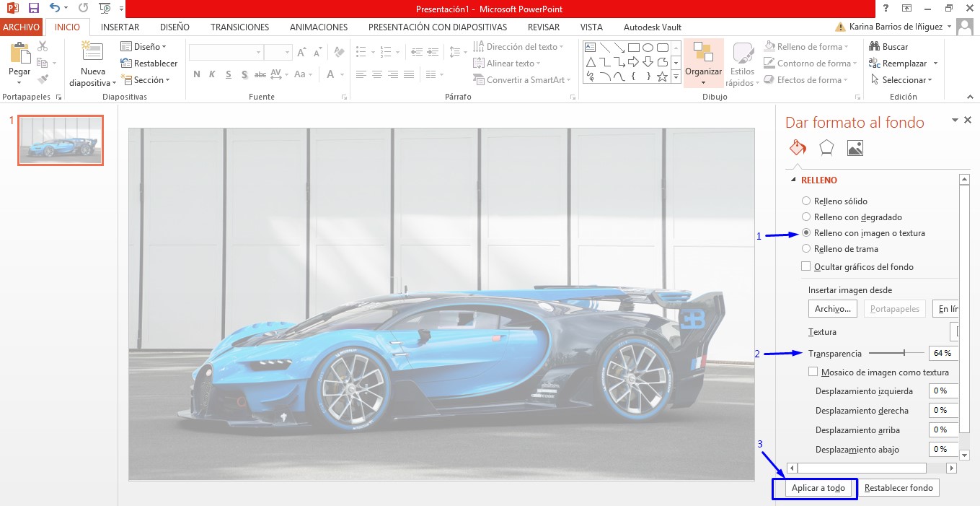Switch to the REVISAR tab
The height and width of the screenshot is (506, 980).
(x=544, y=27)
